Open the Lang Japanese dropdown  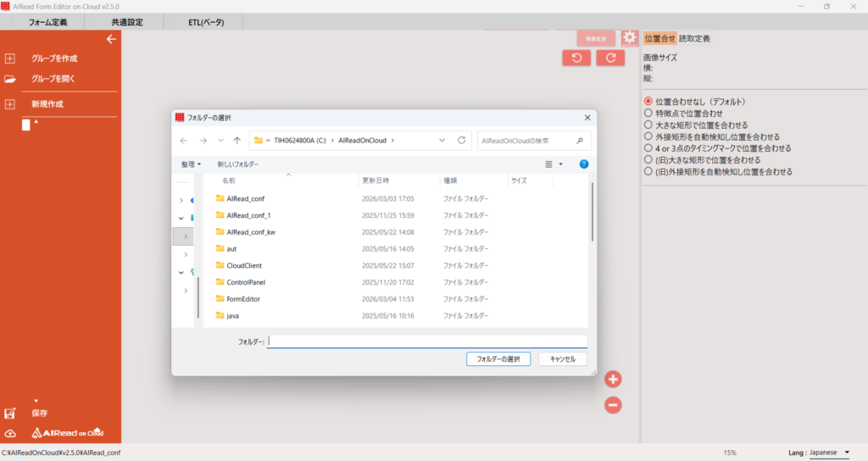[x=829, y=453]
